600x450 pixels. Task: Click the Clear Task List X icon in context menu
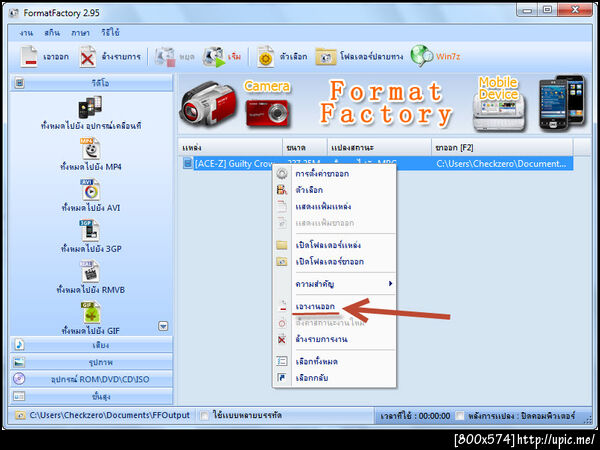point(282,339)
